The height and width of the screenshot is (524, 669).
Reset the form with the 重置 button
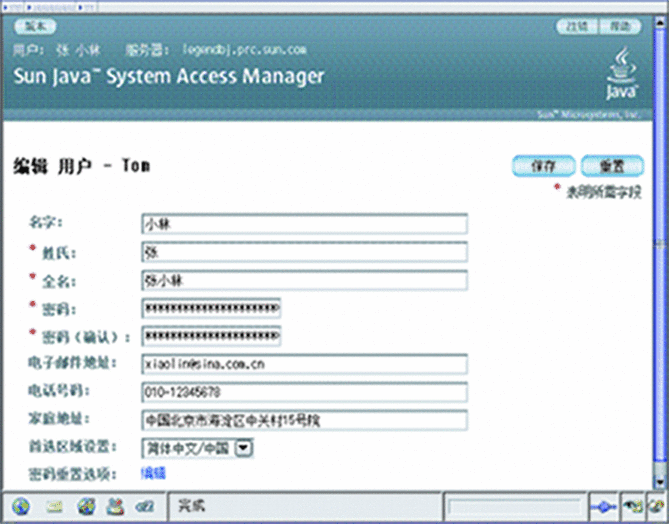coord(612,166)
